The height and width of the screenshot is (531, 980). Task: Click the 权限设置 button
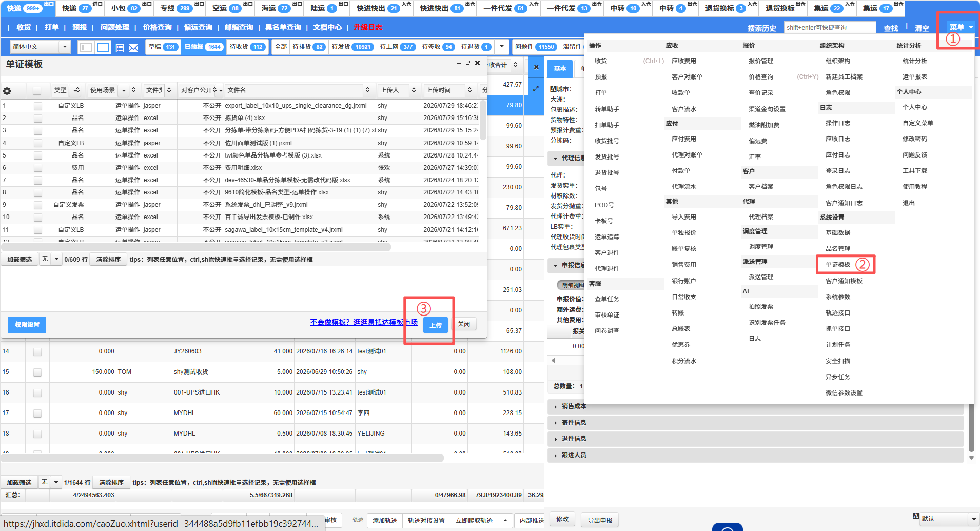(27, 325)
